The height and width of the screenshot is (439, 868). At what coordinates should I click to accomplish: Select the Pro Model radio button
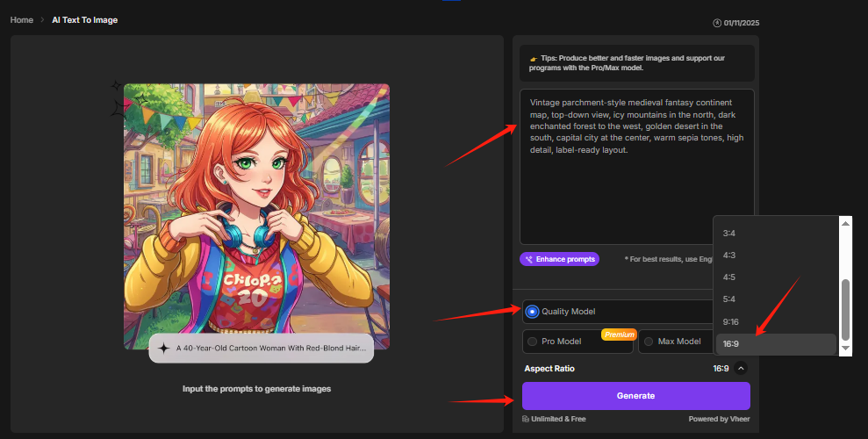pos(532,342)
